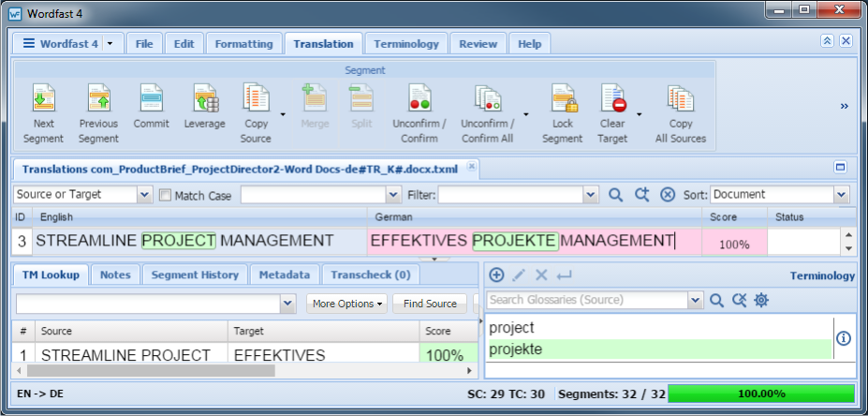Toggle the Match Case checkbox
Viewport: 868px width, 416px height.
pyautogui.click(x=165, y=195)
